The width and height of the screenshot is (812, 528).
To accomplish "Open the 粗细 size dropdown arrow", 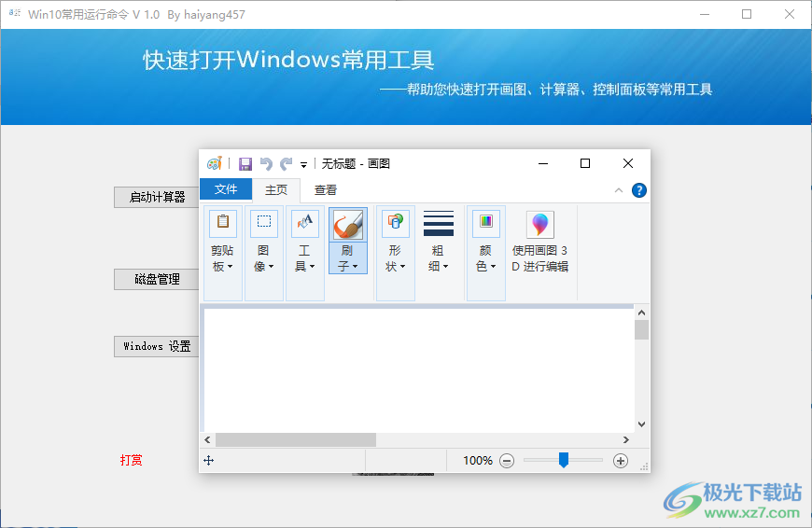I will [x=445, y=267].
